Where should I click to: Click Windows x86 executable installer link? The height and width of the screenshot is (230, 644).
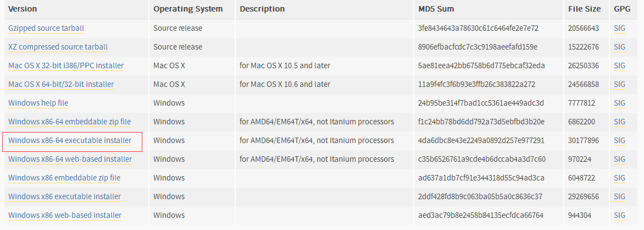(x=64, y=196)
